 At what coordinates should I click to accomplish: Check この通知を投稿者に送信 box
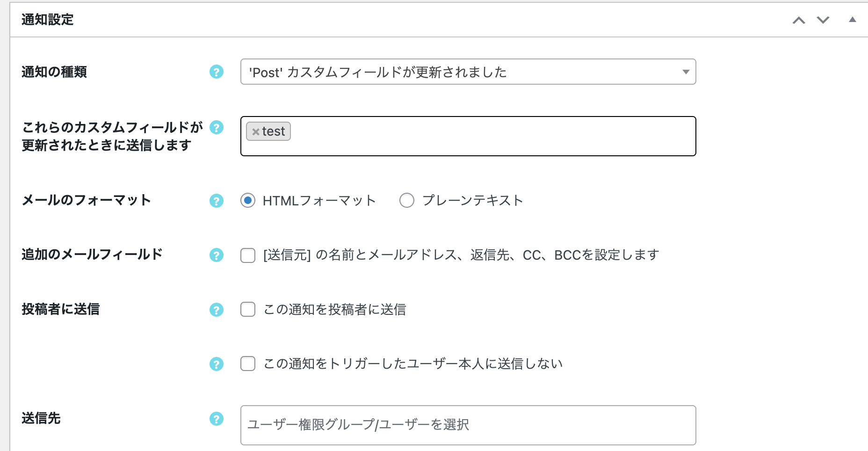[248, 309]
